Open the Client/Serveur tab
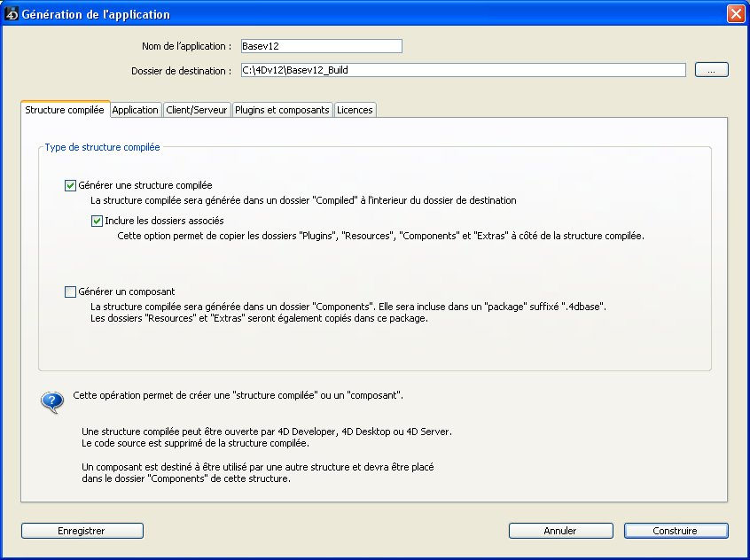Image resolution: width=750 pixels, height=560 pixels. [x=197, y=110]
